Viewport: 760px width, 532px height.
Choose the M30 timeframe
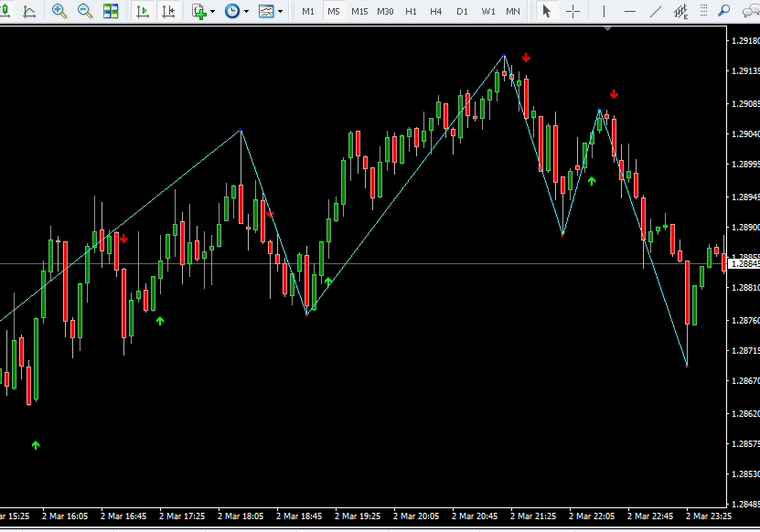tap(385, 11)
